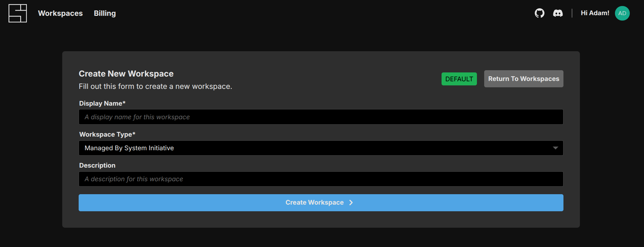The width and height of the screenshot is (644, 247).
Task: Focus the Description input field
Action: 321,179
